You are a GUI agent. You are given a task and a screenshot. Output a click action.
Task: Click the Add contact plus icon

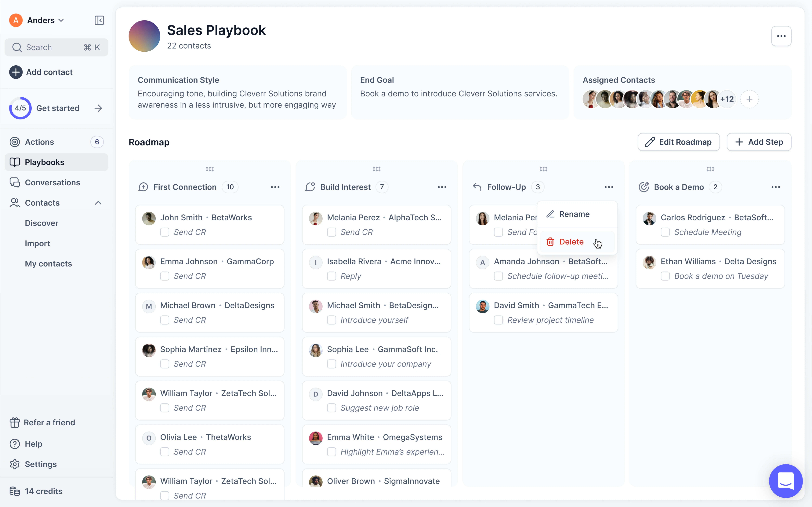click(x=16, y=72)
